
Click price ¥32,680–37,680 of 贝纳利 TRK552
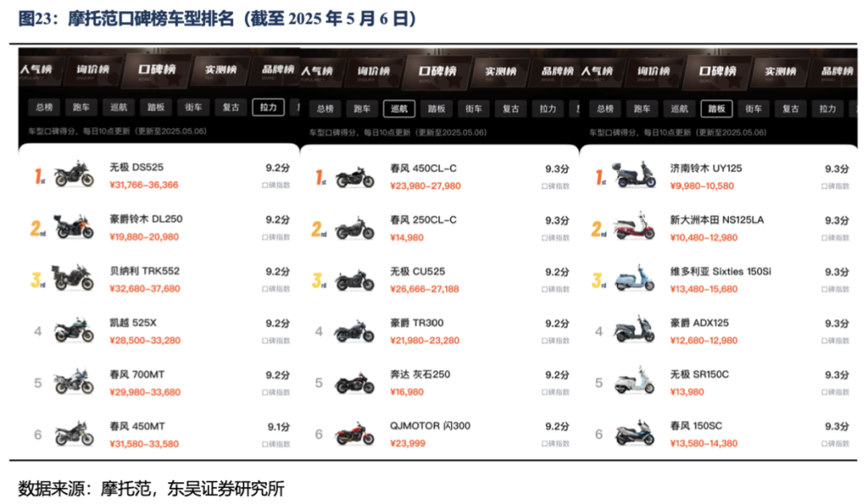pos(145,289)
